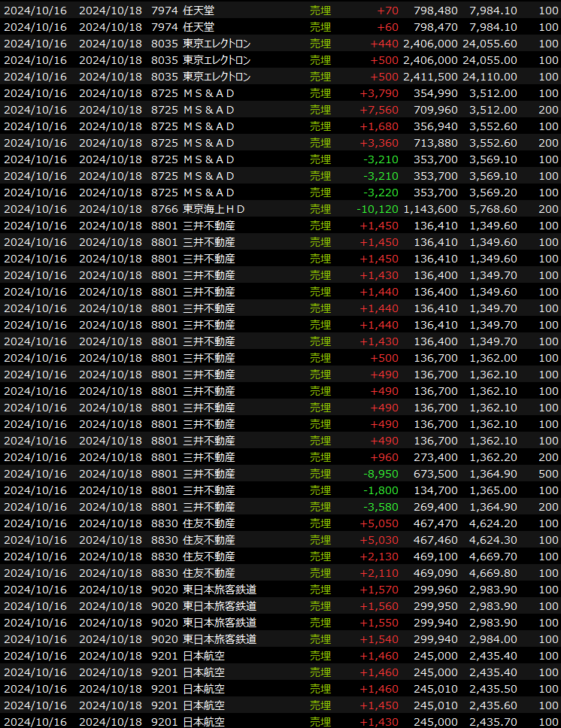Viewport: 561px width, 728px height.
Task: Click the -10,120 loss value
Action: (378, 209)
